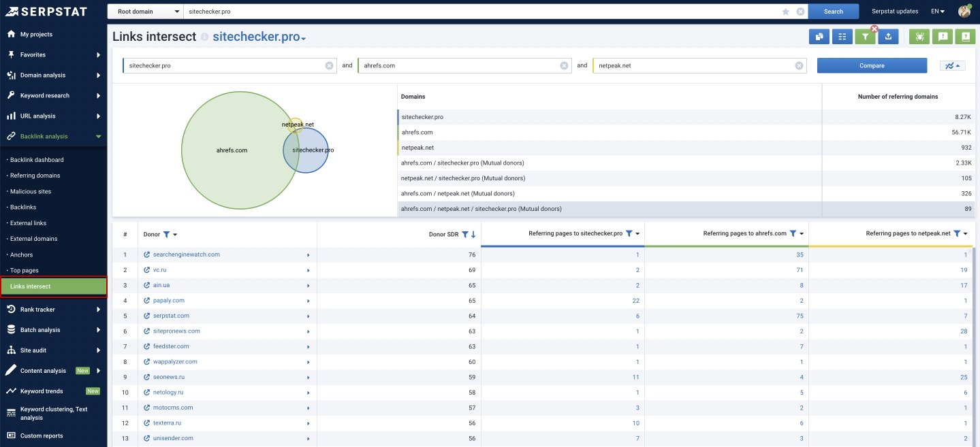The height and width of the screenshot is (447, 980).
Task: Open Keyword trends sidebar item
Action: coord(53,391)
